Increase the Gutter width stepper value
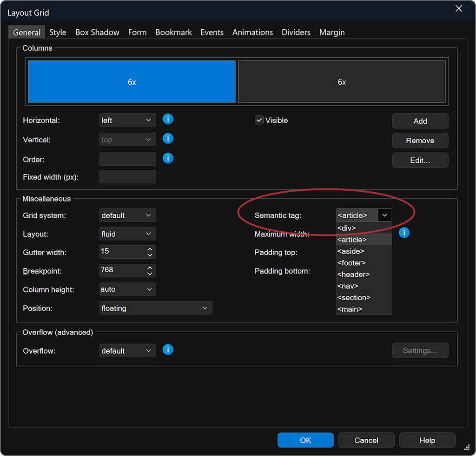 tap(150, 249)
